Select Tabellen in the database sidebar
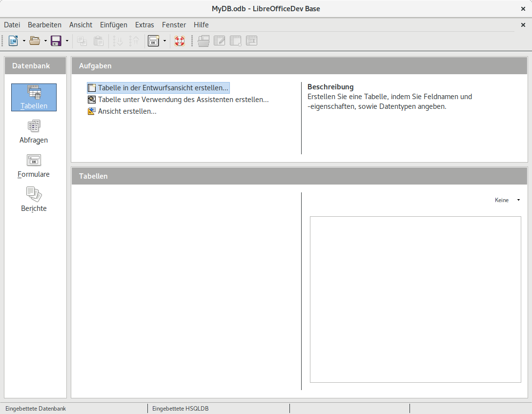 [34, 97]
